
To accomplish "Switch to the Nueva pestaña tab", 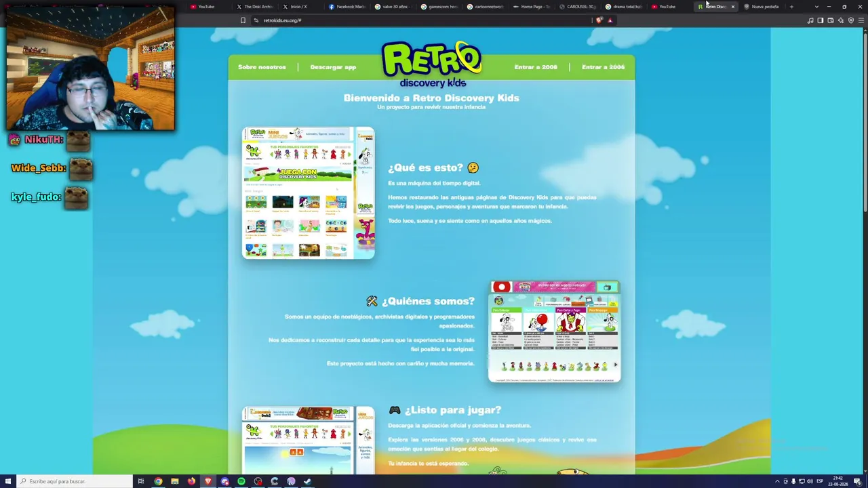I will 762,7.
